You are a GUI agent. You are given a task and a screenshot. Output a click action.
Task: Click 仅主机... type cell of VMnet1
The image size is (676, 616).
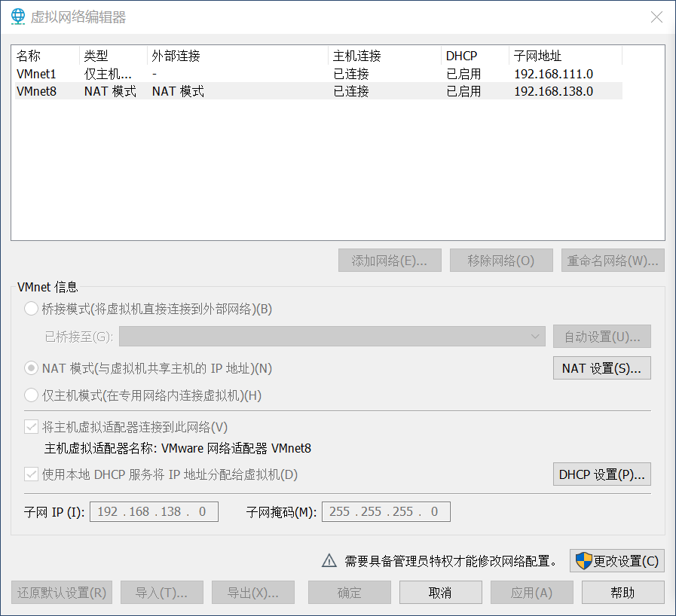click(x=108, y=74)
